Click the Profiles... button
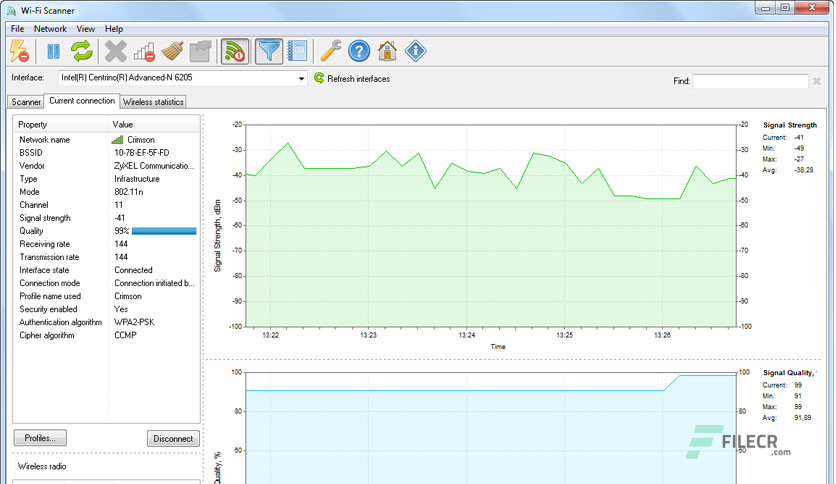This screenshot has height=484, width=836. (40, 438)
